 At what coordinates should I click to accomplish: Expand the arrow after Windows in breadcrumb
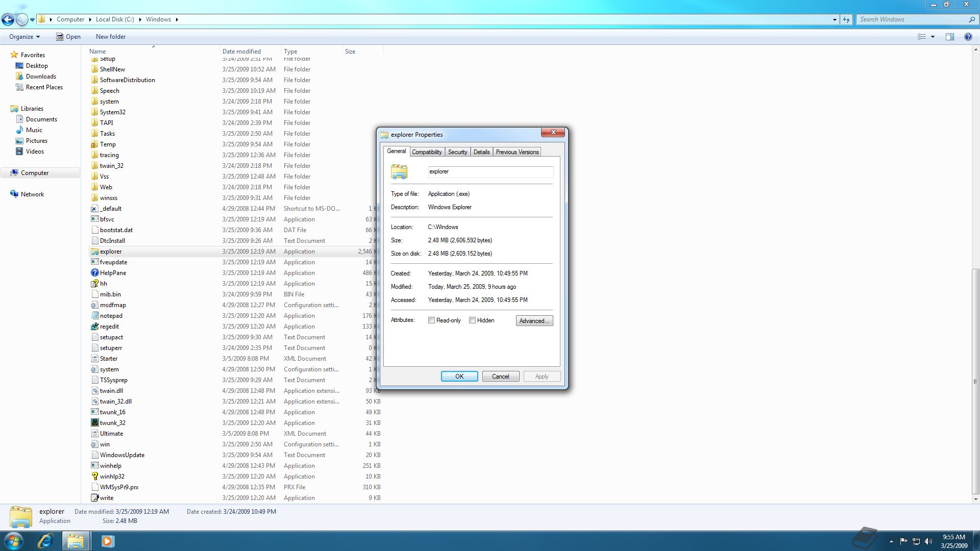[x=177, y=19]
